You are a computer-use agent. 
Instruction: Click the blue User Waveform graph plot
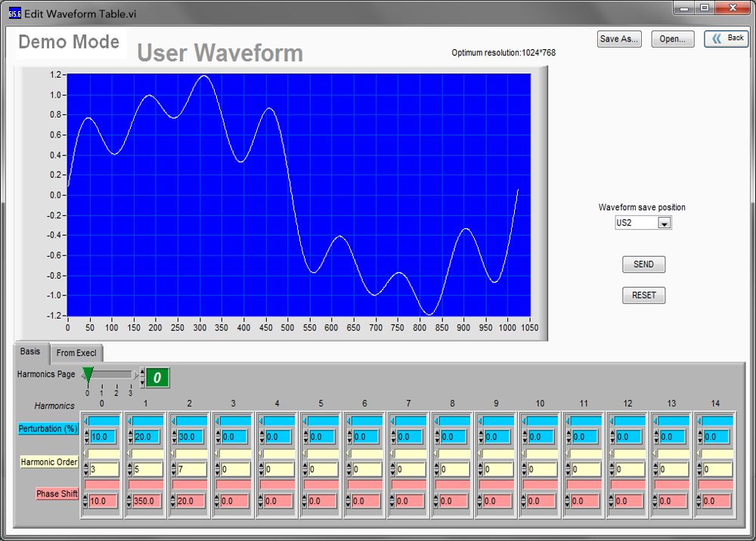(299, 195)
